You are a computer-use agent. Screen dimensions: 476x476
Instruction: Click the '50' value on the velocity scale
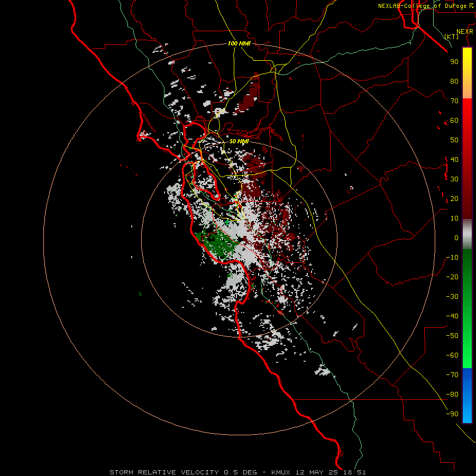pos(454,140)
